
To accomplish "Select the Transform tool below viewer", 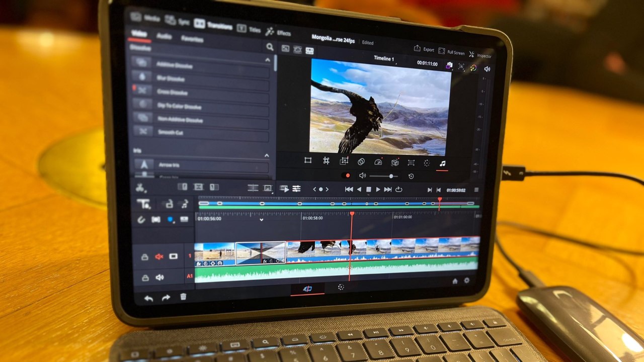I will pos(308,160).
